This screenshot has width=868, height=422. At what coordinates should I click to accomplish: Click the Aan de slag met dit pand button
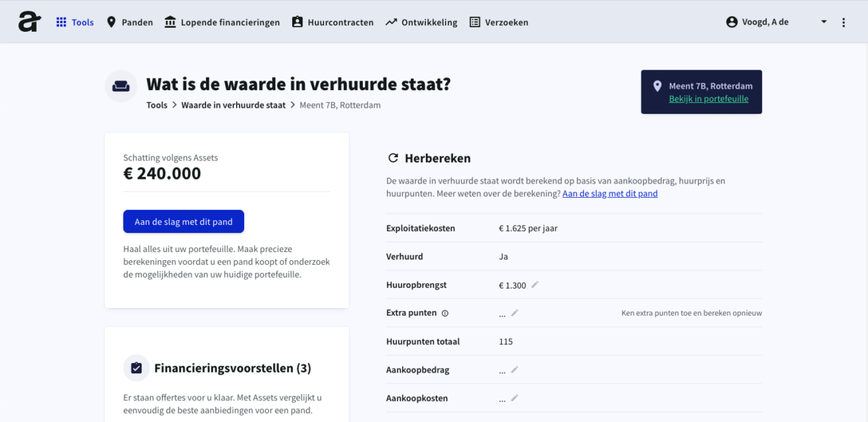pyautogui.click(x=183, y=221)
